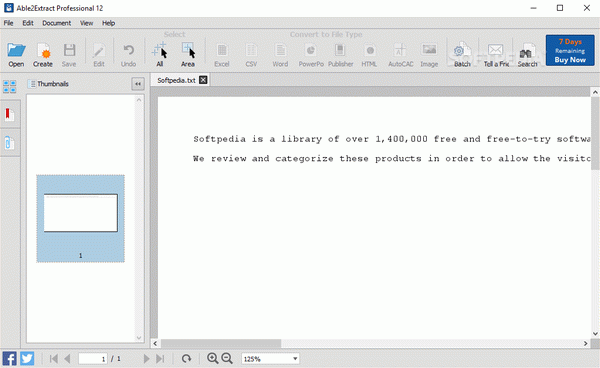Open the View menu
This screenshot has width=600, height=368.
[86, 23]
